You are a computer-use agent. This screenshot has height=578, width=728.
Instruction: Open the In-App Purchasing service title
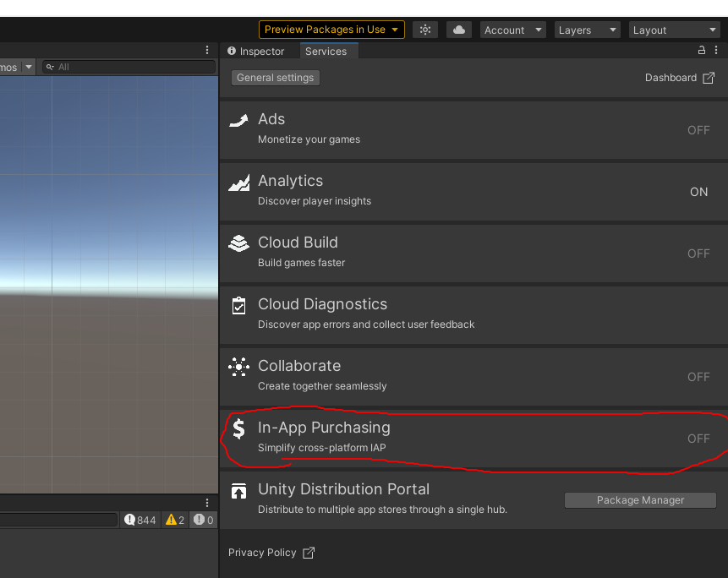[324, 428]
